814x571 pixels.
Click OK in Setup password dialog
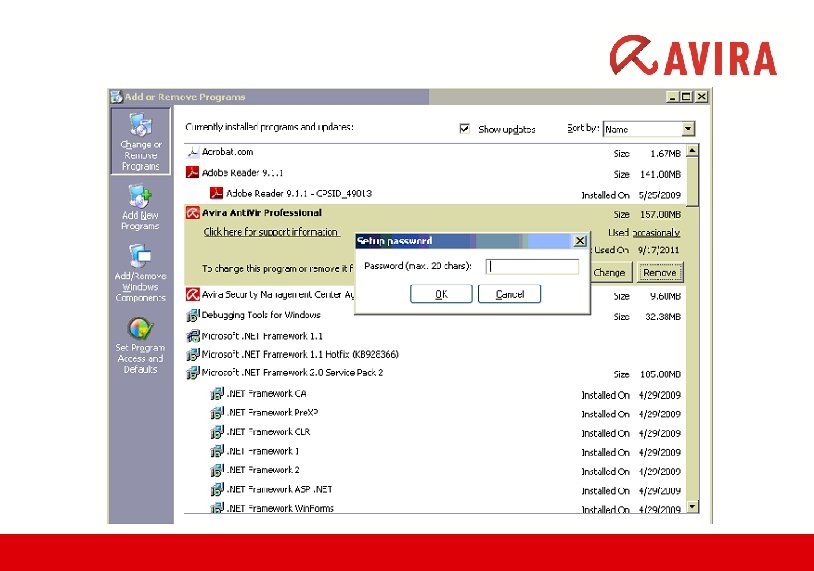coord(441,294)
